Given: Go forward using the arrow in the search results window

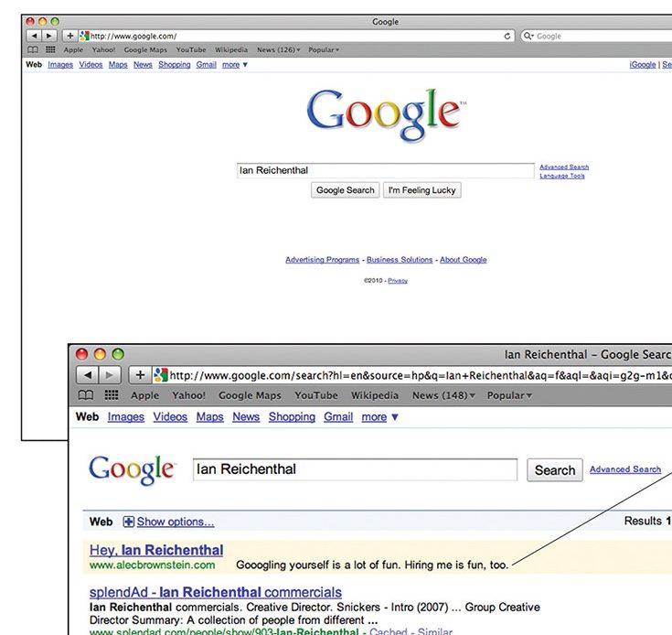Looking at the screenshot, I should click(110, 375).
